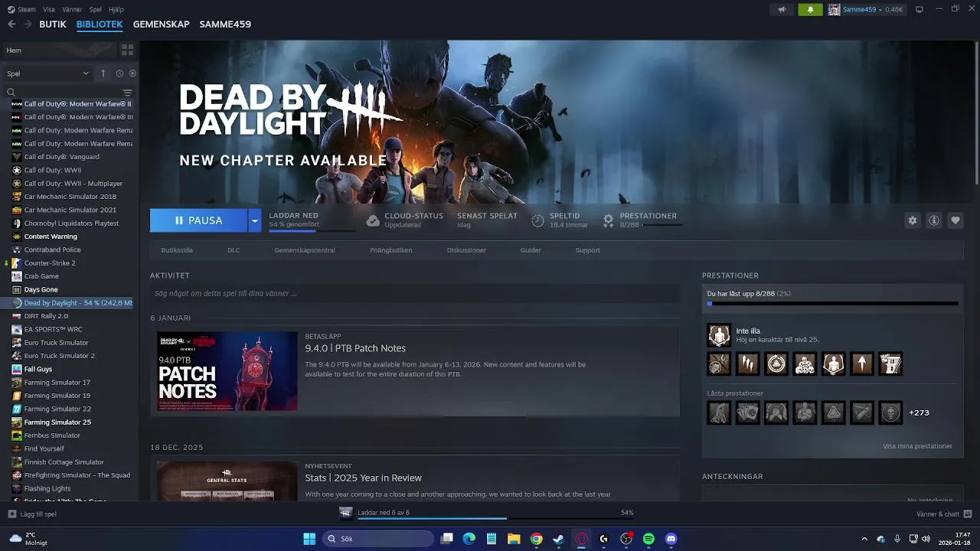
Task: Go forward with the navigation arrow
Action: 28,24
